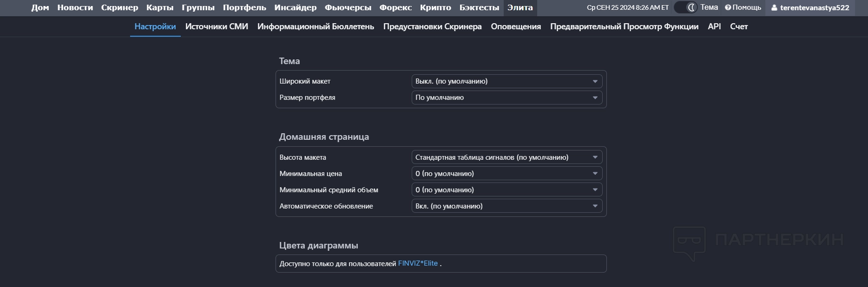The height and width of the screenshot is (287, 868).
Task: Expand the Широкий макет dropdown
Action: click(506, 81)
